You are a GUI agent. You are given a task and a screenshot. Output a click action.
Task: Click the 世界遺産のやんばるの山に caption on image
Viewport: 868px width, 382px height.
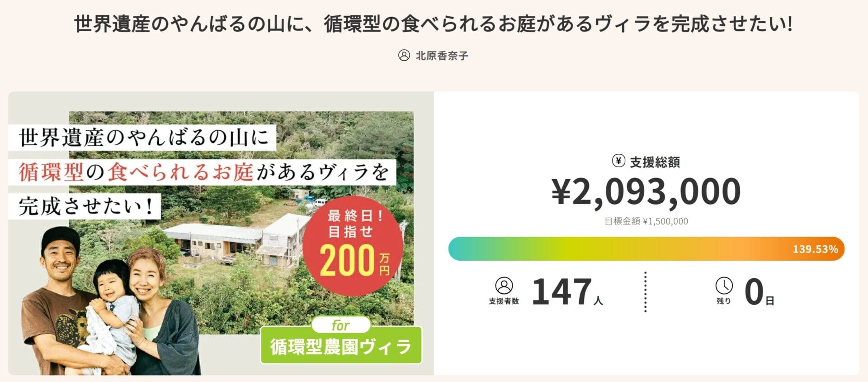click(144, 138)
